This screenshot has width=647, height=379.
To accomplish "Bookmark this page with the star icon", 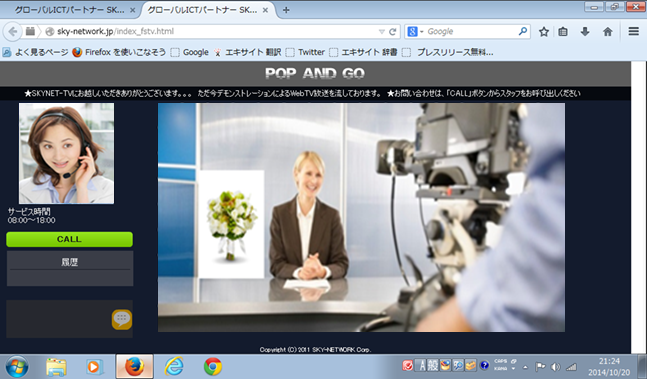I will click(543, 31).
